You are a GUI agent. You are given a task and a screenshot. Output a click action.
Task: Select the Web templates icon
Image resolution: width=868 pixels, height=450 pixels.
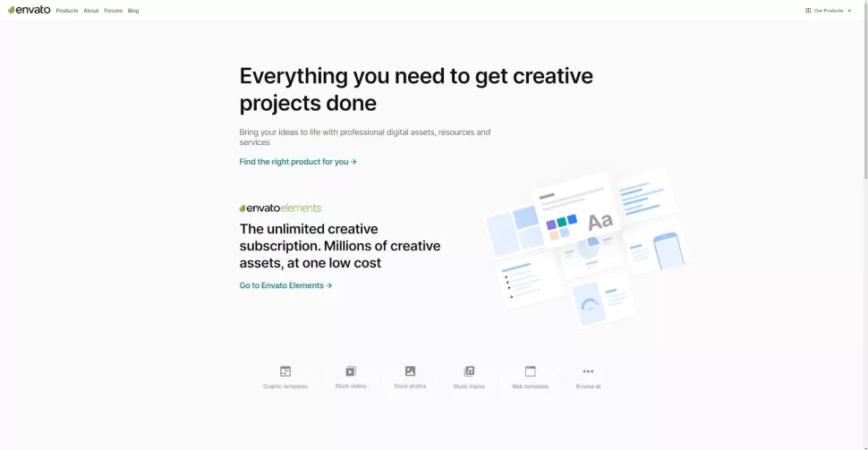tap(531, 371)
